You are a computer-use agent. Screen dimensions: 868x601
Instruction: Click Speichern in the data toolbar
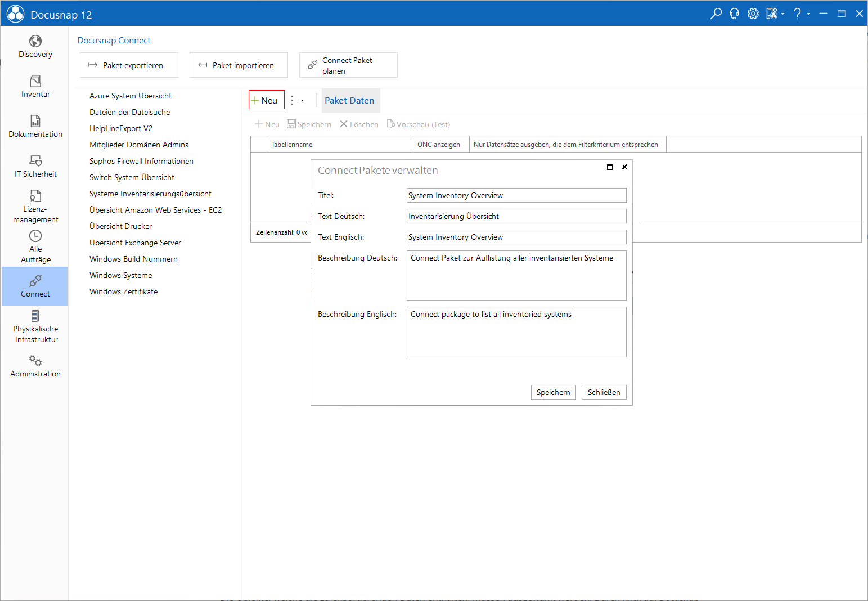(x=309, y=124)
